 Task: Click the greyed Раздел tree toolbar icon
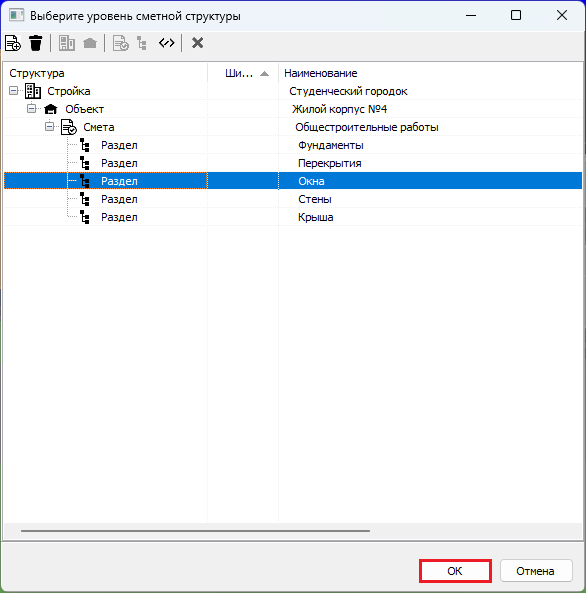142,43
